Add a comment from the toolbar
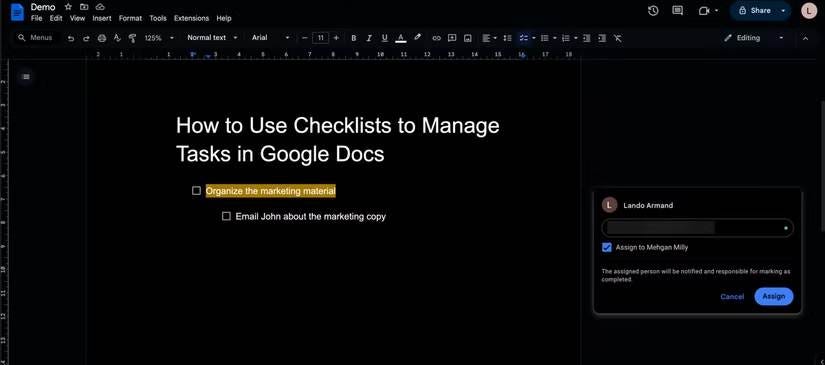This screenshot has width=825, height=365. [x=452, y=38]
